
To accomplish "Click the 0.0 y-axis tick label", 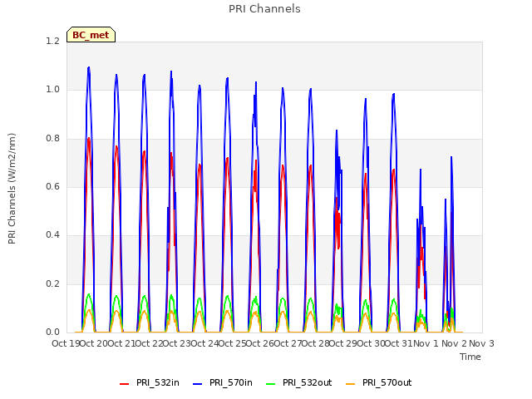I will pos(52,332).
